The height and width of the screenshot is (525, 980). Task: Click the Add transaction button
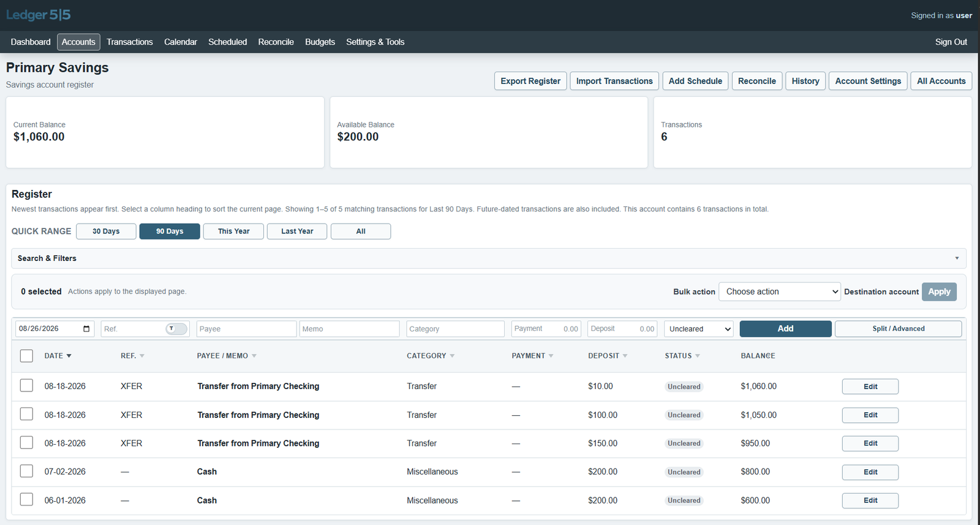click(786, 329)
